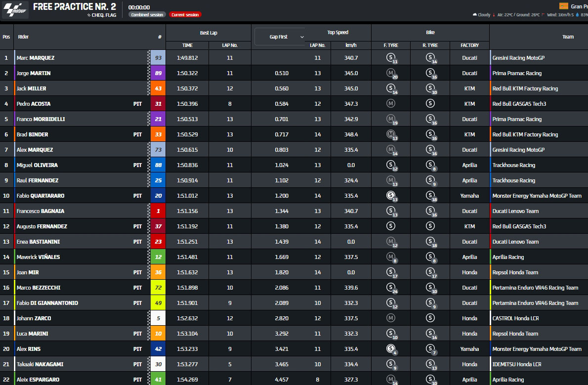Click the blue humidity droplet icon

pos(577,15)
